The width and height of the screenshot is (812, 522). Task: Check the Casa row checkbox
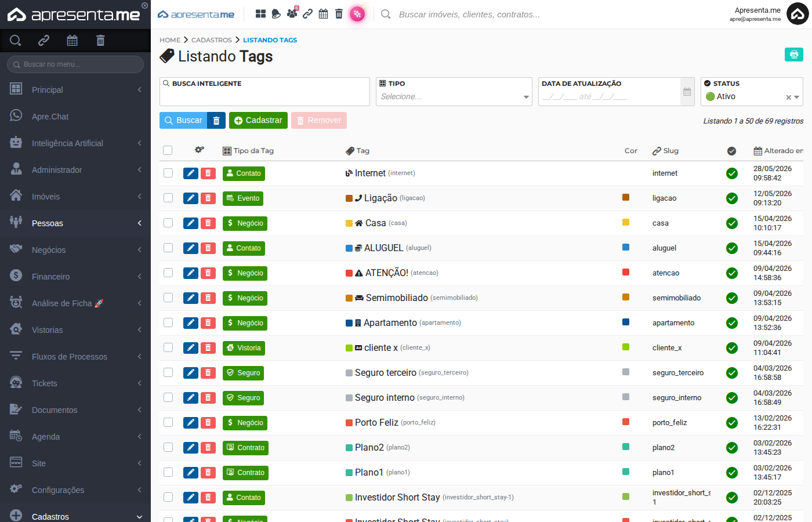click(168, 223)
